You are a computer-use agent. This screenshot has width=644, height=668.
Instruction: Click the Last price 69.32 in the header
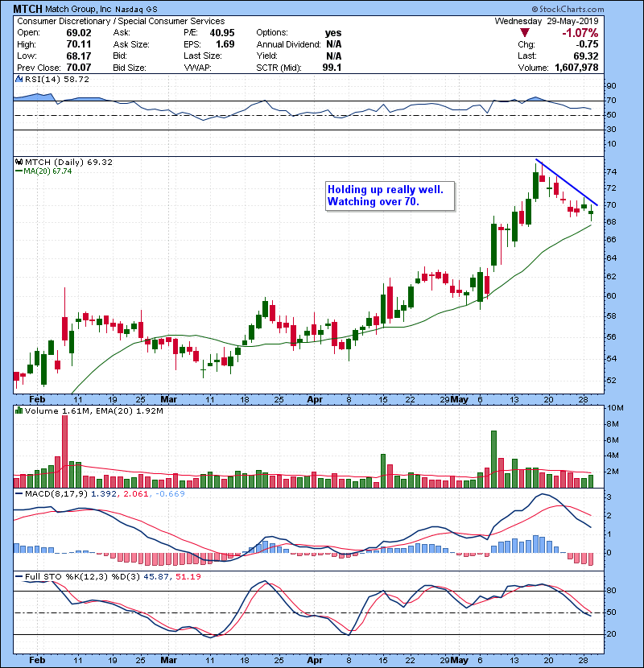pos(585,56)
